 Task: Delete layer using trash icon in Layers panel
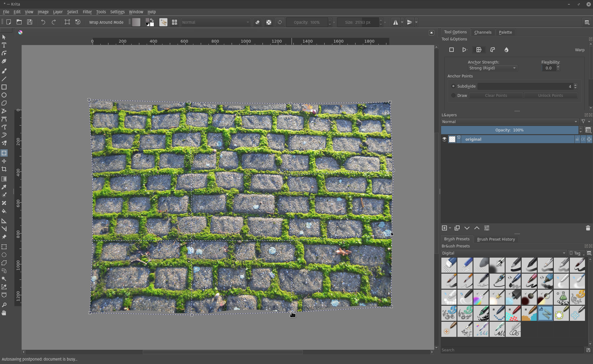tap(588, 228)
